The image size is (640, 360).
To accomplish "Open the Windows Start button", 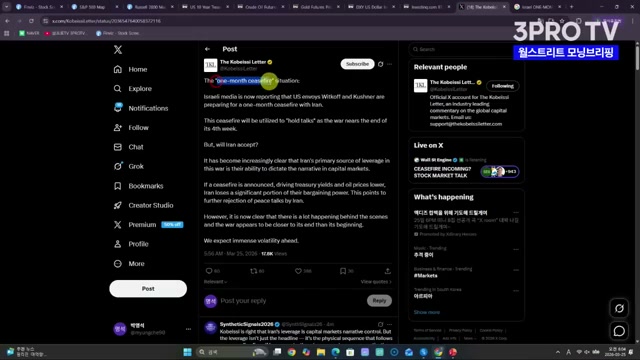I will pyautogui.click(x=187, y=352).
